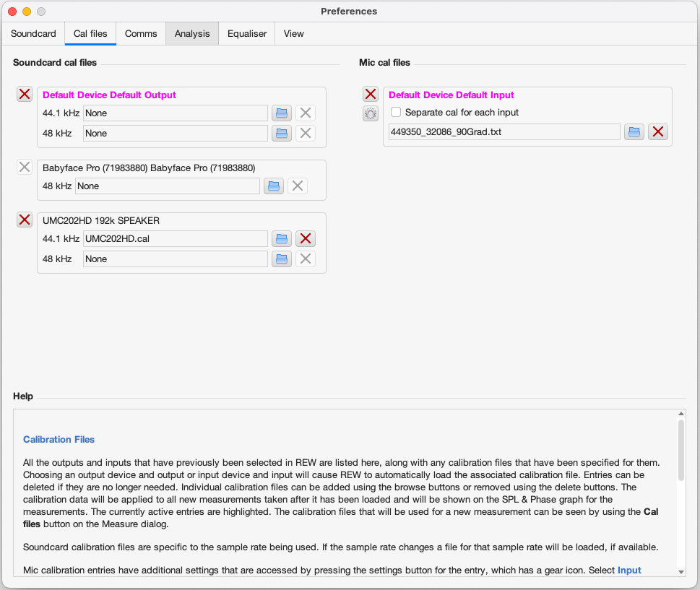Open the View preferences tab
This screenshot has height=590, width=700.
point(293,33)
